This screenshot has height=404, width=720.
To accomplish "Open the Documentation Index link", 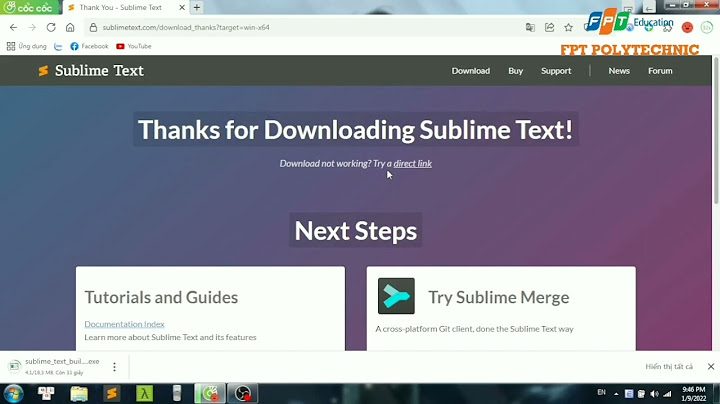I will click(124, 324).
